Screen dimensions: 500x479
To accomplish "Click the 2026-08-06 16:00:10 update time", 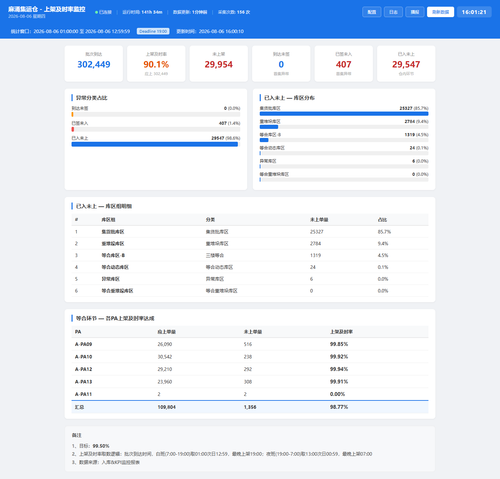I will [x=221, y=31].
